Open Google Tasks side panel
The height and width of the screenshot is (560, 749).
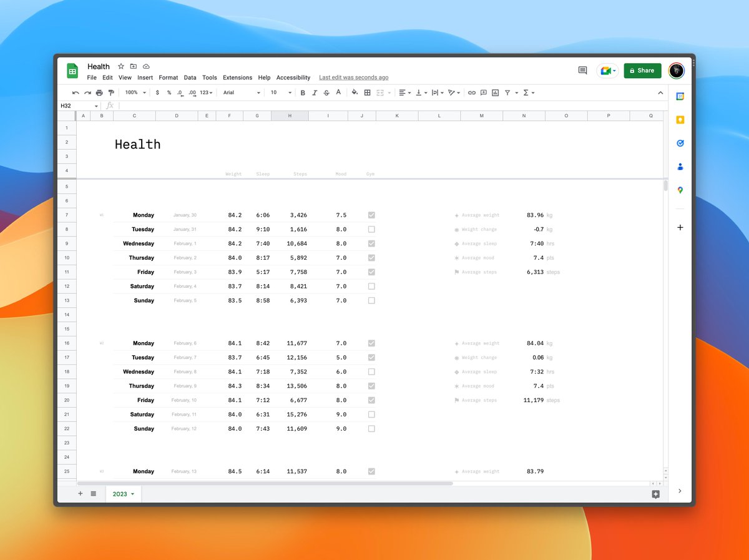(x=680, y=143)
